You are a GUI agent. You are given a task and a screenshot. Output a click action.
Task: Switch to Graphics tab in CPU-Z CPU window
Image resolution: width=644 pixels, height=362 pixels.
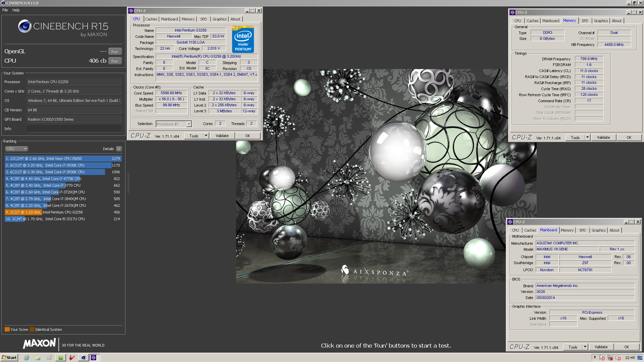click(x=220, y=19)
